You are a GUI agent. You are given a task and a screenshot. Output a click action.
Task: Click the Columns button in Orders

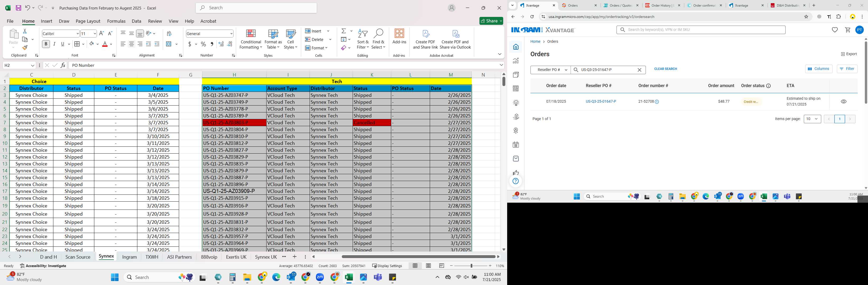(x=818, y=69)
